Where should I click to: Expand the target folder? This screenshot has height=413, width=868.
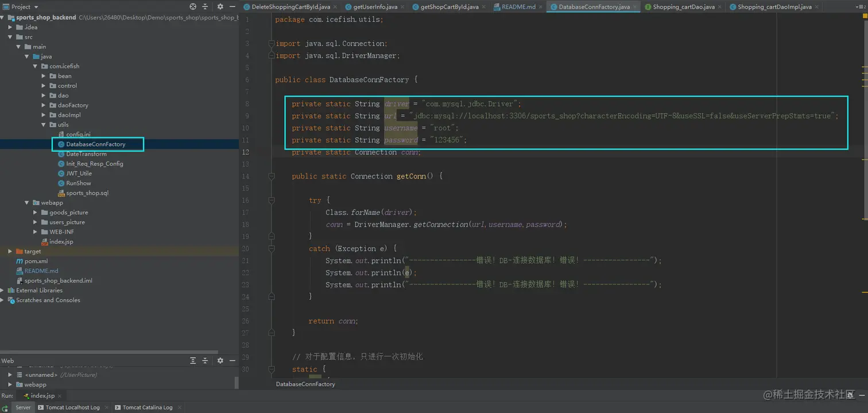click(10, 252)
